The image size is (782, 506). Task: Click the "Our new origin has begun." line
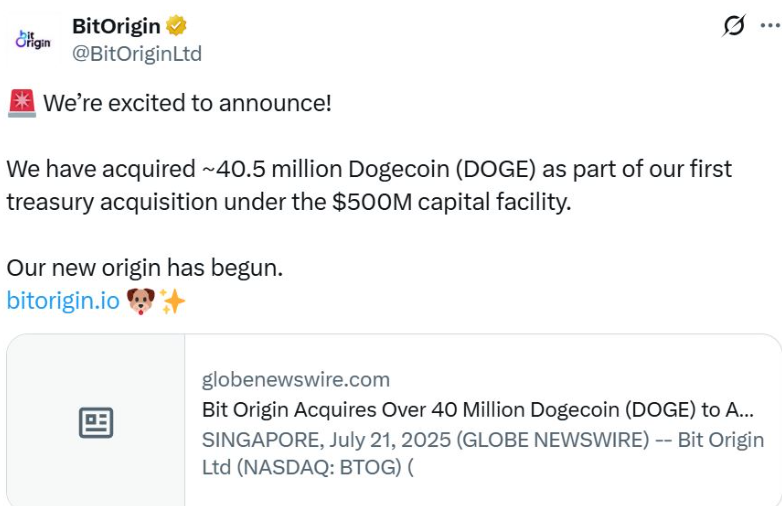click(145, 268)
